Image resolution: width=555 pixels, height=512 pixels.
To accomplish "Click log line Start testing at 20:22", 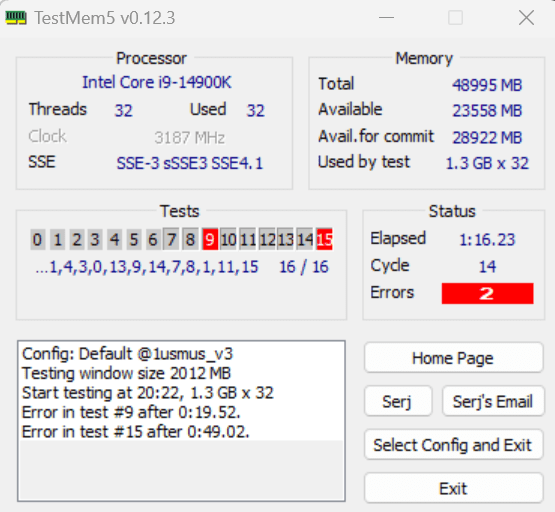I will click(x=148, y=393).
